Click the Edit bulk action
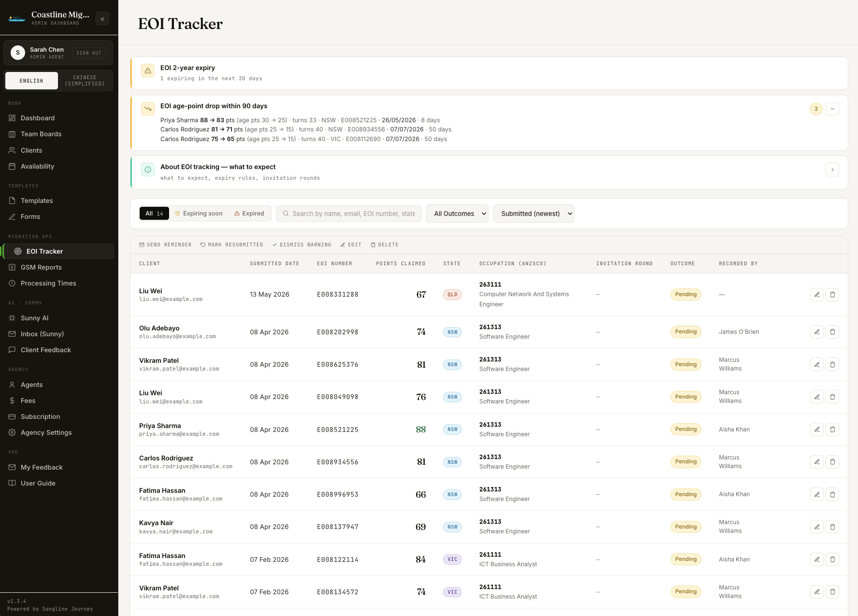 click(351, 245)
